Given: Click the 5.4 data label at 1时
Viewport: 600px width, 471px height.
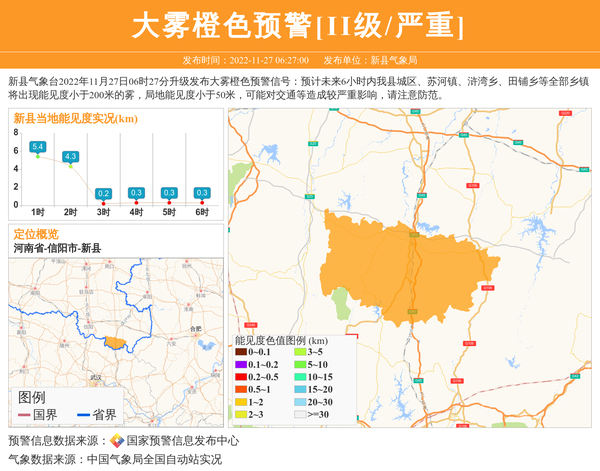Looking at the screenshot, I should click(38, 147).
